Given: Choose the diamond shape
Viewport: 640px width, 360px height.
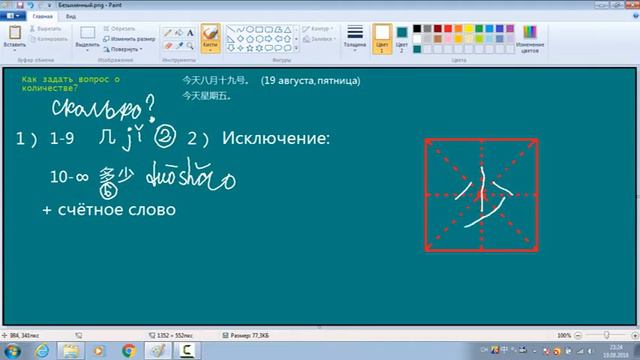Looking at the screenshot, I should (240, 39).
